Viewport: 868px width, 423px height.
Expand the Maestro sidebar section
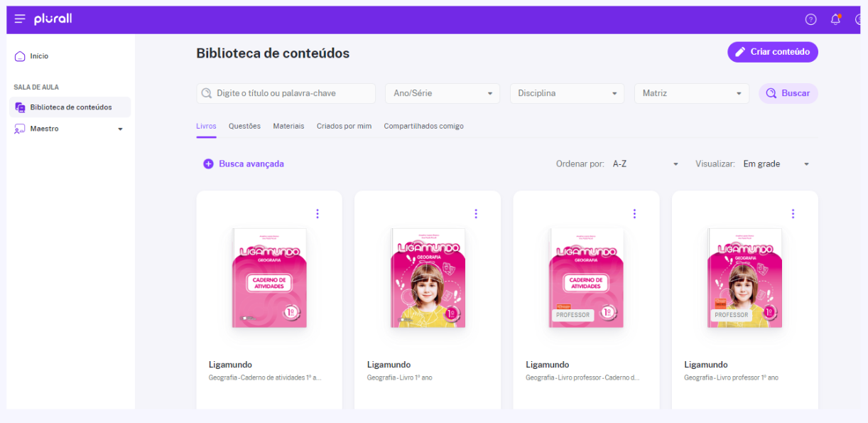[120, 129]
